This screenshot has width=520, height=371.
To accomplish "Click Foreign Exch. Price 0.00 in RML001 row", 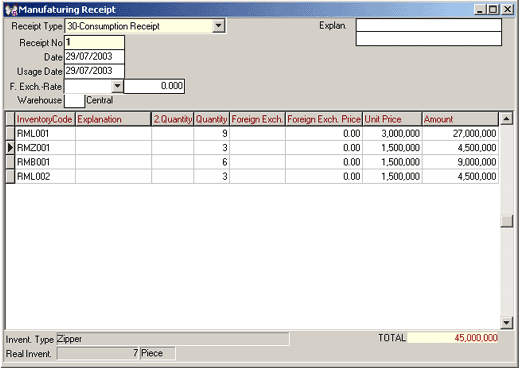I will point(324,134).
